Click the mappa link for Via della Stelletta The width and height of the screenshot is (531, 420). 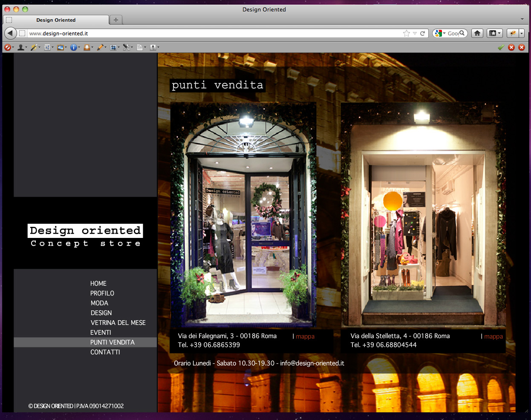[x=493, y=336]
